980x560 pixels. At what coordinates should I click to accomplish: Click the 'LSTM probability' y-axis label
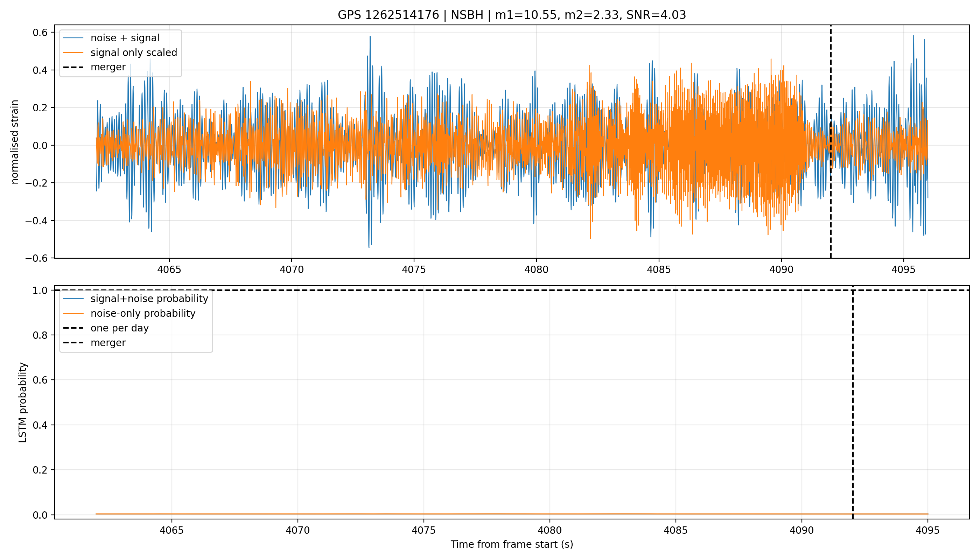point(23,402)
